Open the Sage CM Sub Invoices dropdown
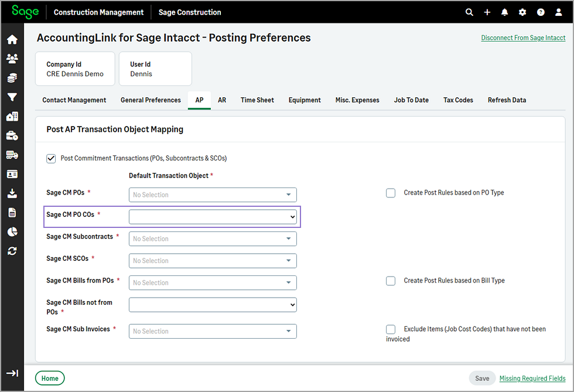The image size is (574, 392). point(213,331)
